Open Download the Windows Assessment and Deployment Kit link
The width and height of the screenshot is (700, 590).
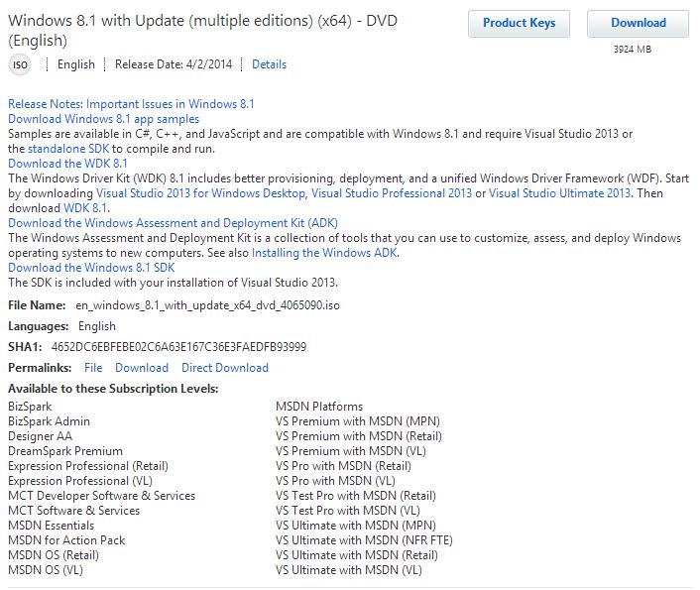click(x=174, y=223)
